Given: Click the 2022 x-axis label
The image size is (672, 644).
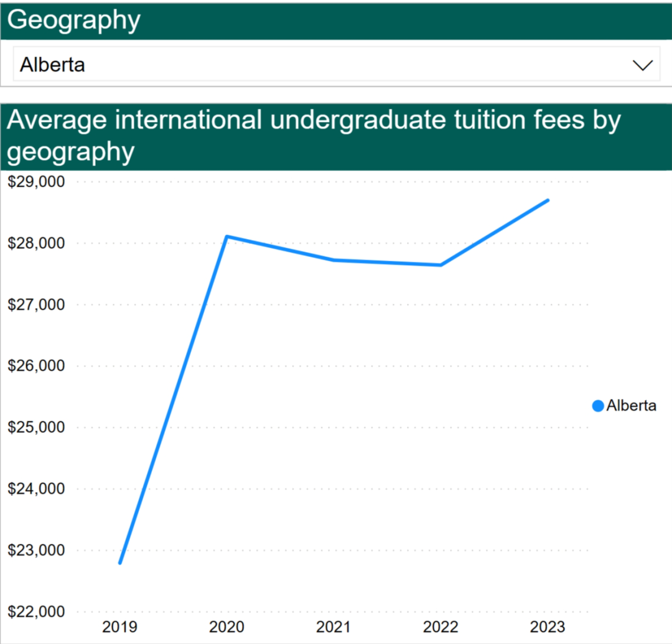Looking at the screenshot, I should click(x=441, y=627).
